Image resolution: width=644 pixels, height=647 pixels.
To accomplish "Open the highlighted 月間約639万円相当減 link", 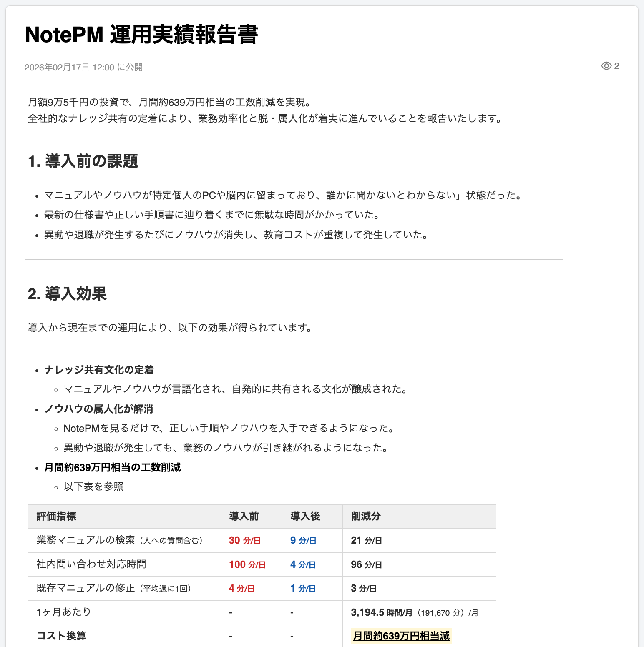I will tap(401, 636).
